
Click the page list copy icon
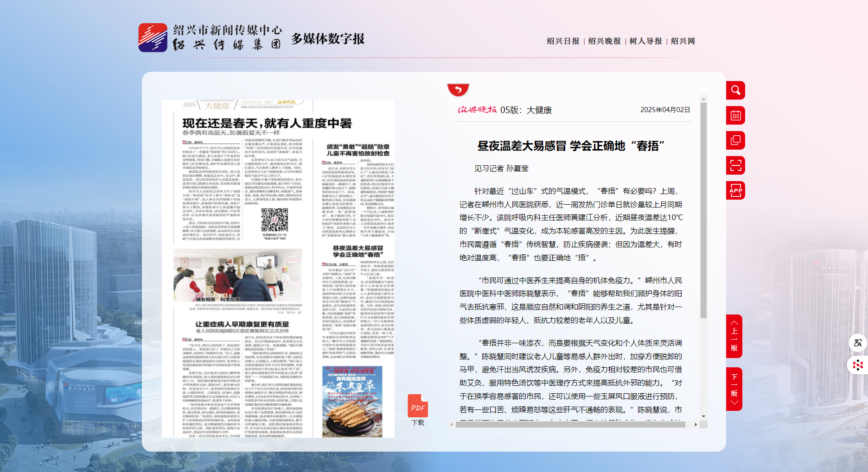coord(735,140)
